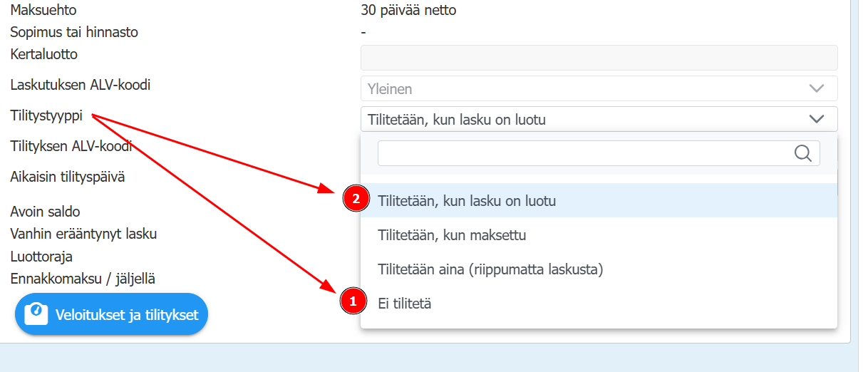Click the scale icon on Veloitukset button
This screenshot has height=372, width=868.
[x=36, y=314]
